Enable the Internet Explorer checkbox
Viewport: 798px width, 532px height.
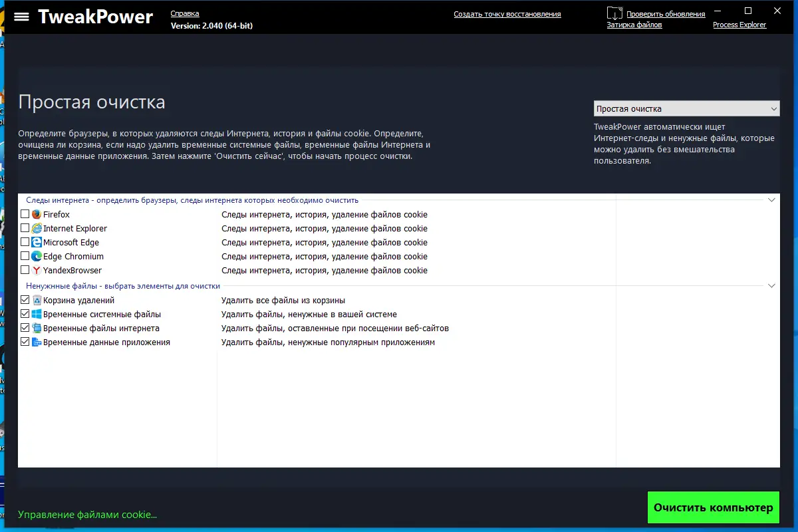(25, 229)
